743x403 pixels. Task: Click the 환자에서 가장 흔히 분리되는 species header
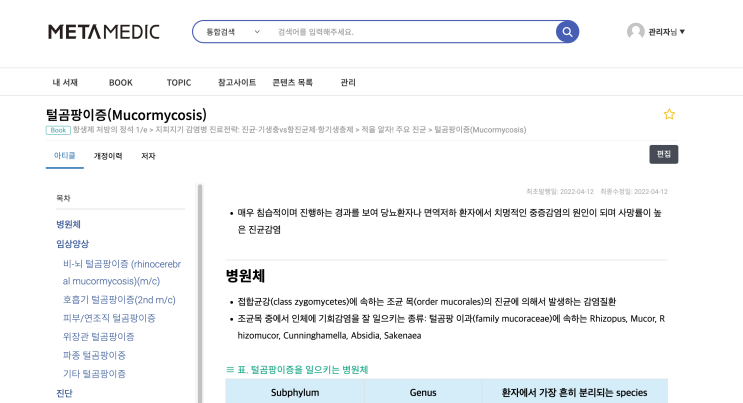[574, 393]
